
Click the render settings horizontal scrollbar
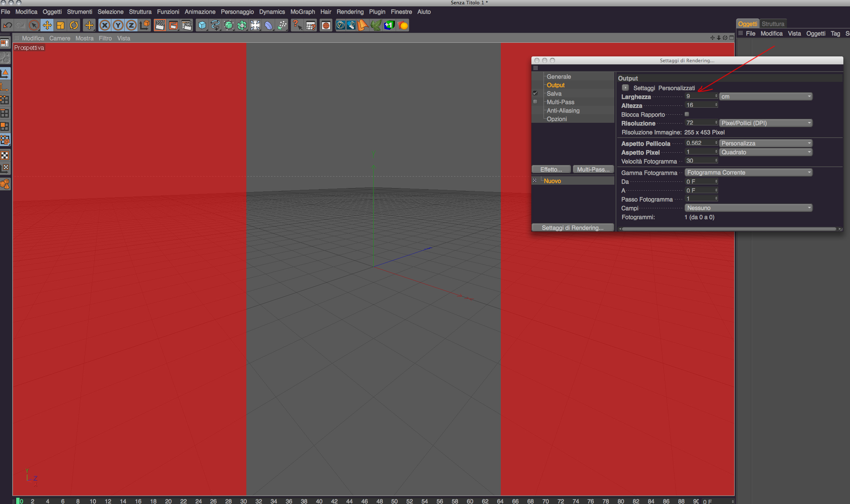[729, 229]
